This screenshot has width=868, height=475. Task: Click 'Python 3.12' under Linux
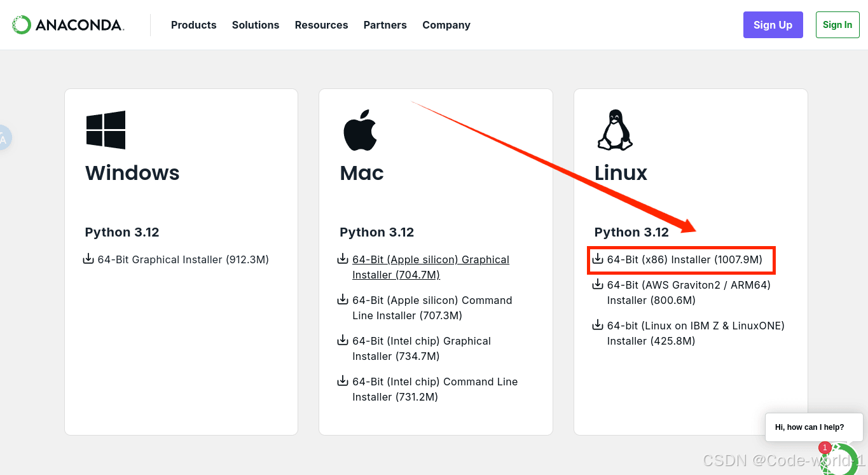tap(631, 232)
